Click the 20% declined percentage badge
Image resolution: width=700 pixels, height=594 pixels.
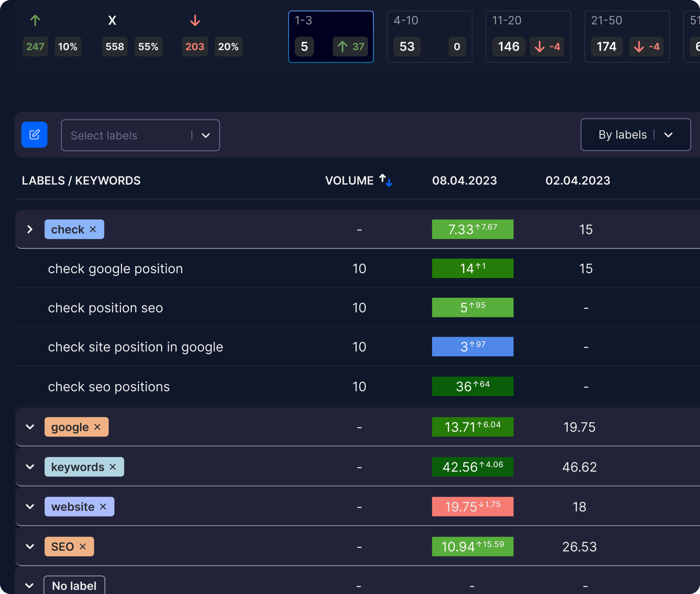[x=228, y=47]
